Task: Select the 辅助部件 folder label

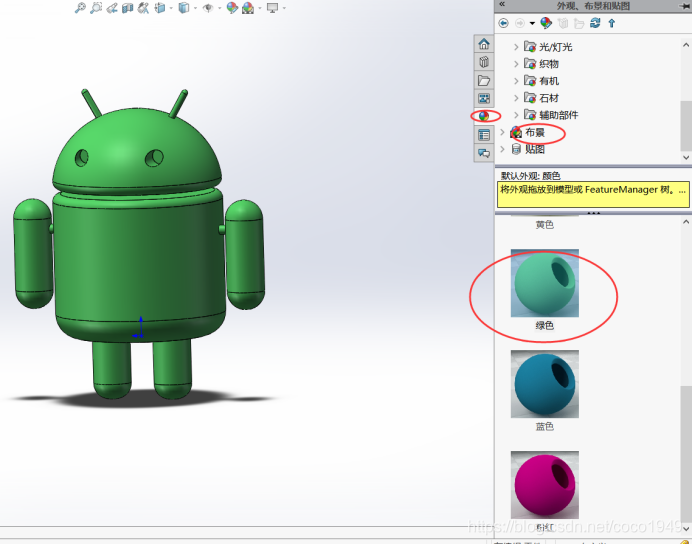Action: [x=559, y=115]
